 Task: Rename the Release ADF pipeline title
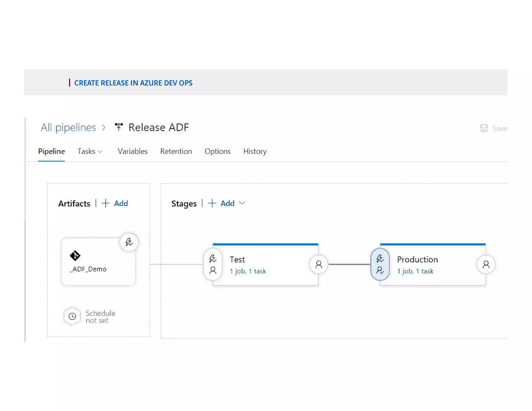(x=158, y=128)
